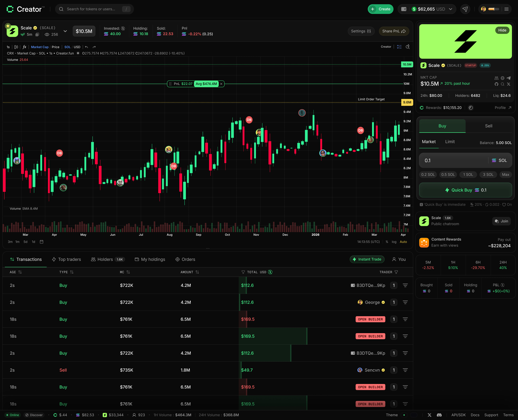The image size is (518, 420).
Task: Select the Sell tab
Action: coord(489,126)
